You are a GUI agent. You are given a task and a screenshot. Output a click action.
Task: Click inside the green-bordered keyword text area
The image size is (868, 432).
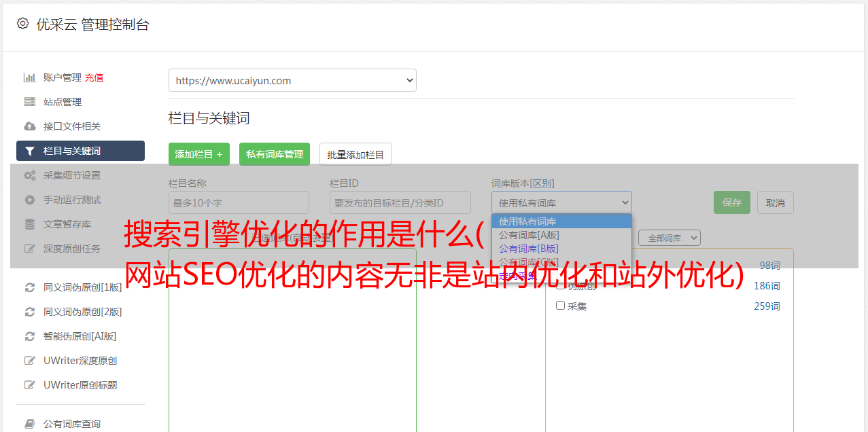click(292, 340)
